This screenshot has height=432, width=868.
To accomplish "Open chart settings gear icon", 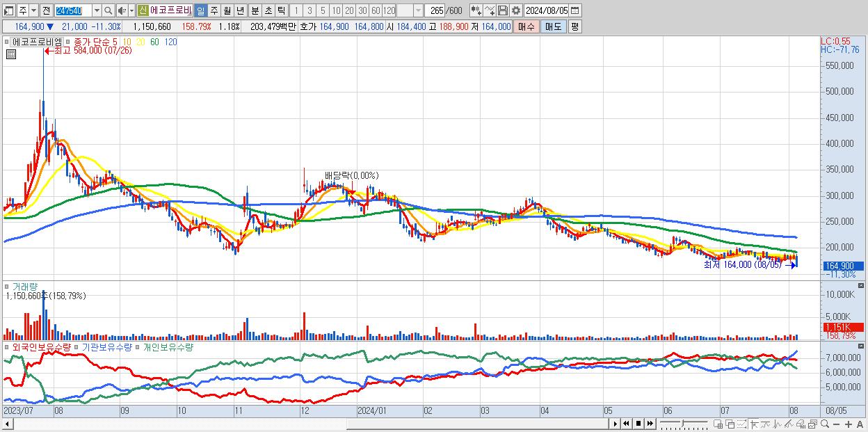I will (516, 10).
